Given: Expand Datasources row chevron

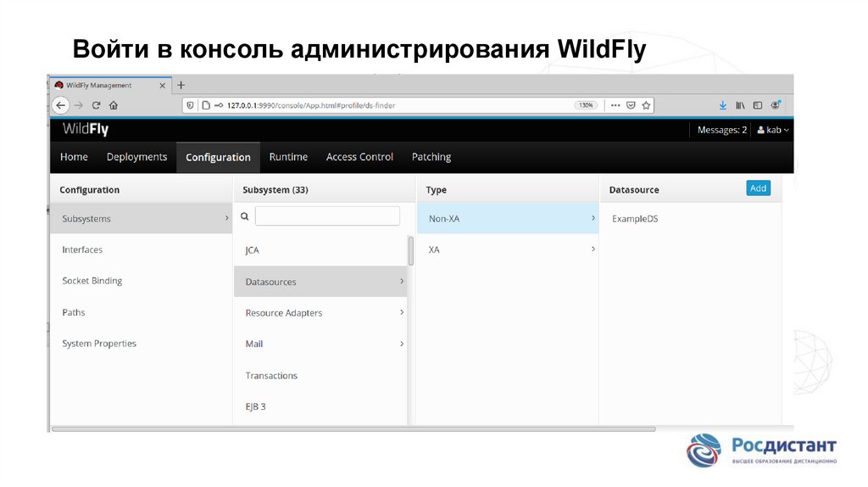Looking at the screenshot, I should click(402, 282).
